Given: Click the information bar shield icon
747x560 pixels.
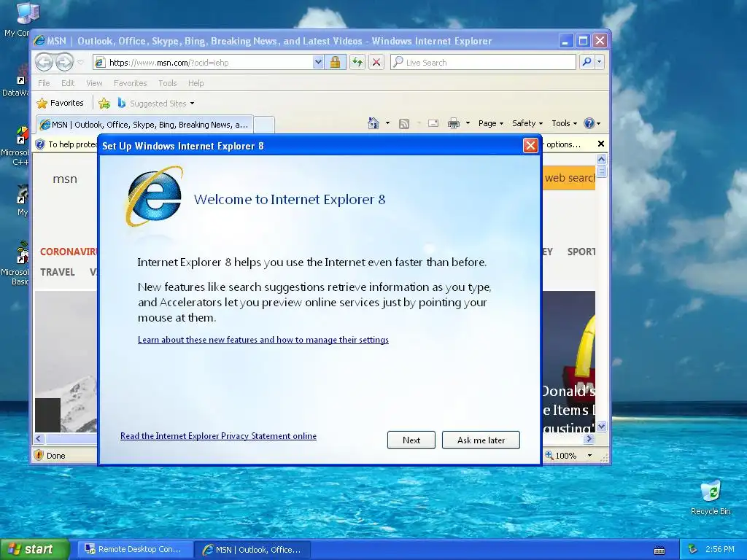Looking at the screenshot, I should pyautogui.click(x=41, y=144).
